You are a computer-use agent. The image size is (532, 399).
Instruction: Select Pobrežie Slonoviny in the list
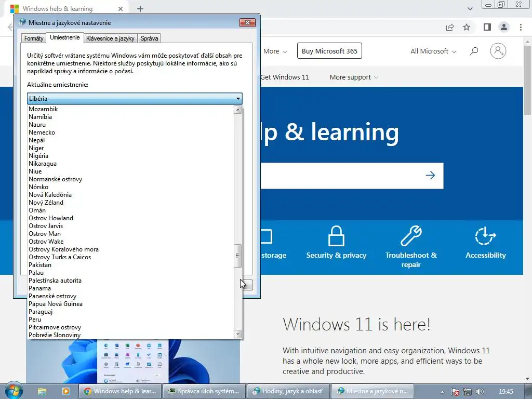(130, 335)
